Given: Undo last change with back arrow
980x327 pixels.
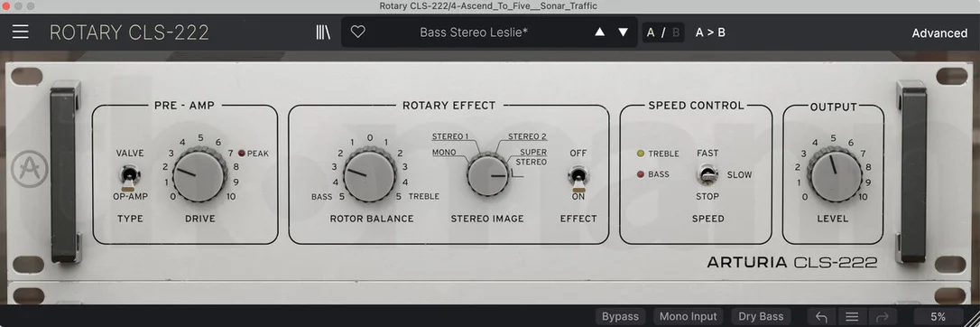Looking at the screenshot, I should [821, 316].
